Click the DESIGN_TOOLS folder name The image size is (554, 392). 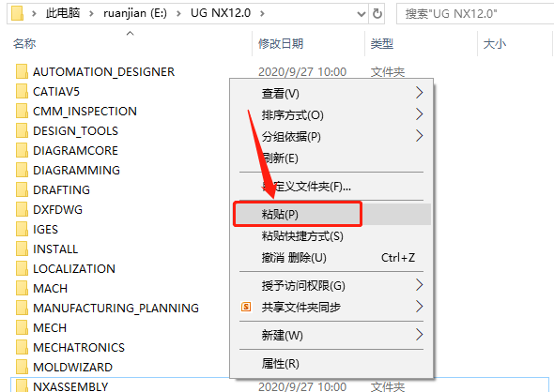[75, 131]
